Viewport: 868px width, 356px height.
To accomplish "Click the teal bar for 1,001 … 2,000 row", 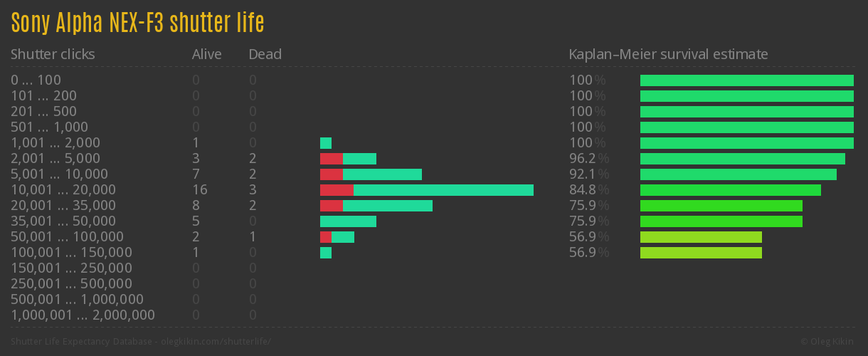I will click(326, 143).
